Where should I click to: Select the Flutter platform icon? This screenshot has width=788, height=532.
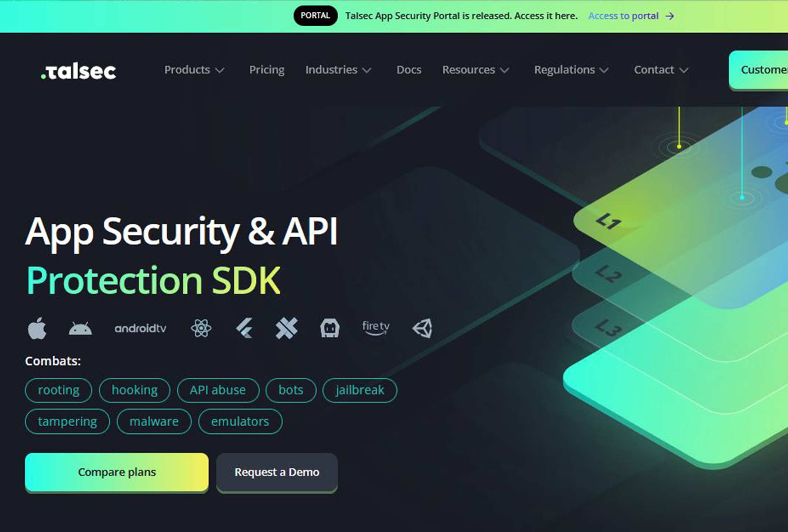click(x=244, y=328)
